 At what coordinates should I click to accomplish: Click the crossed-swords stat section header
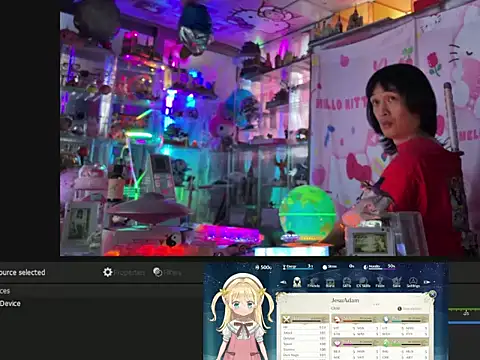pos(304,319)
